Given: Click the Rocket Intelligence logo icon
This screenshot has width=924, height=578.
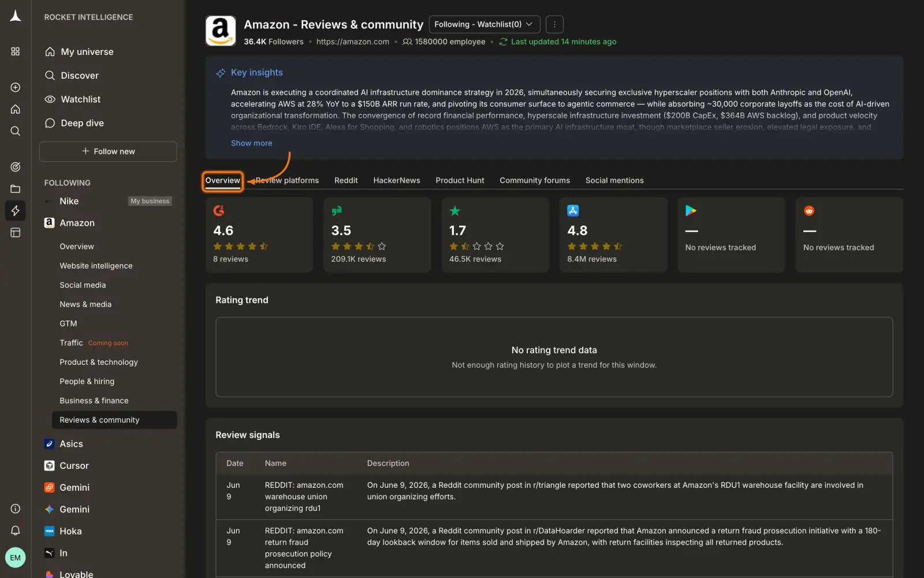Looking at the screenshot, I should tap(16, 16).
